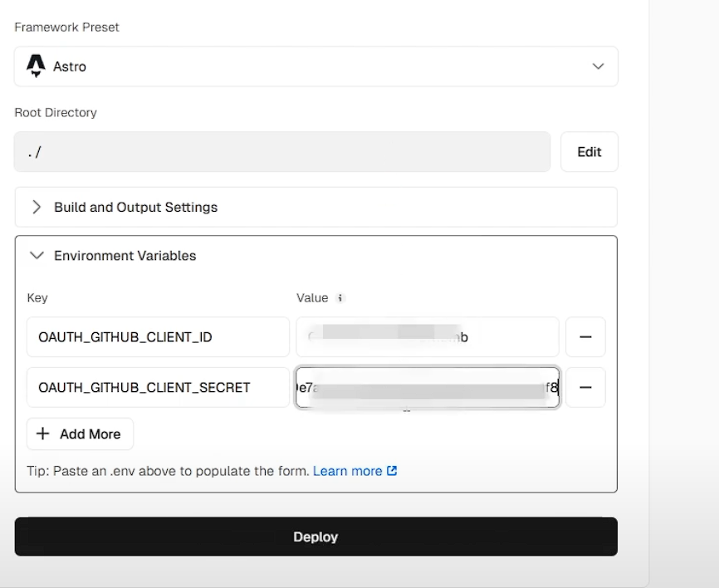Click the plus icon in Add More
This screenshot has height=588, width=719.
pyautogui.click(x=43, y=434)
